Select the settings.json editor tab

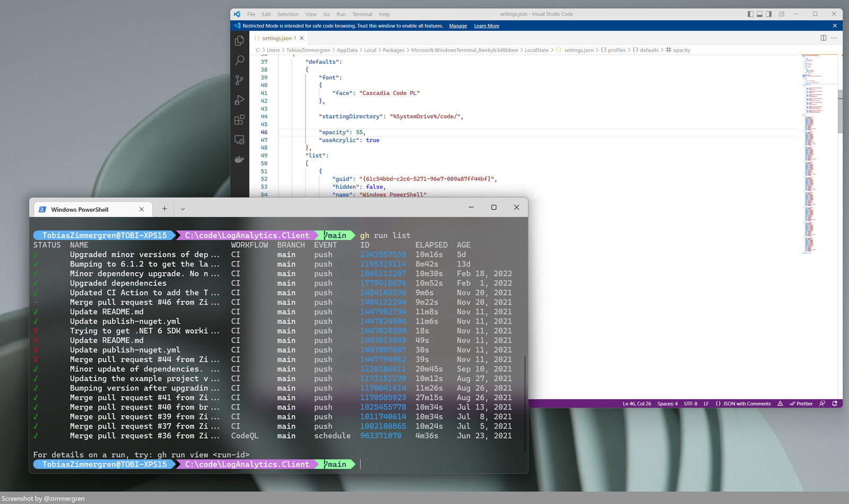278,38
